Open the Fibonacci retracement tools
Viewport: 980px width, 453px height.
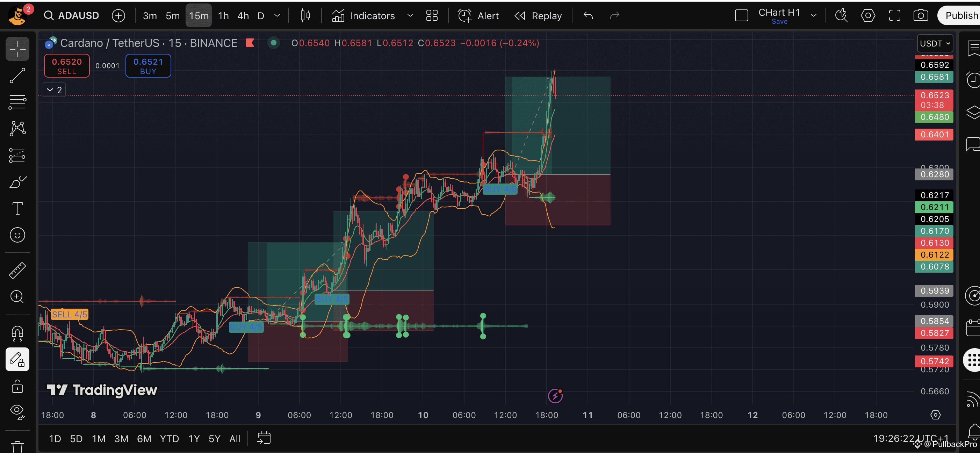coord(17,102)
